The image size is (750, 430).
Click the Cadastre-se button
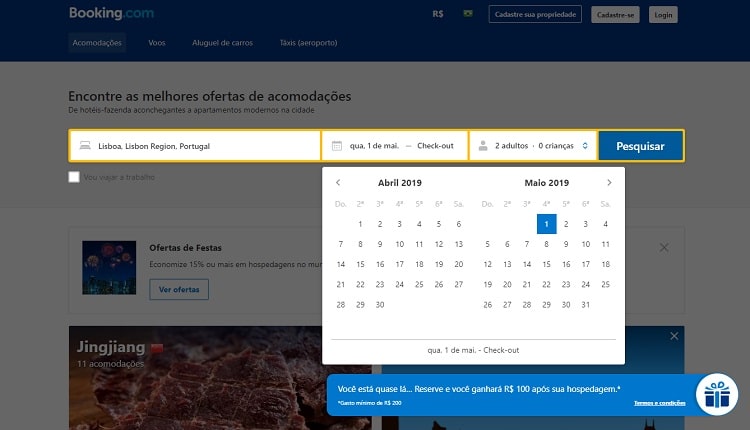pos(615,15)
